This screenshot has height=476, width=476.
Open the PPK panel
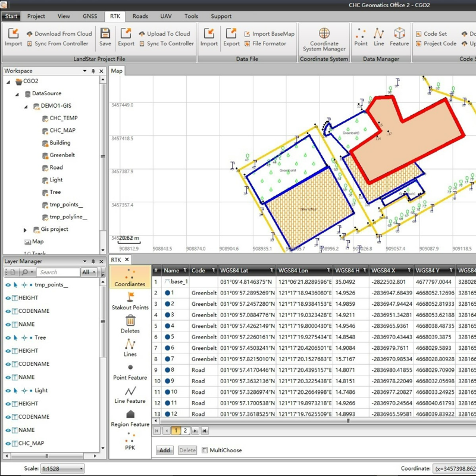[130, 440]
